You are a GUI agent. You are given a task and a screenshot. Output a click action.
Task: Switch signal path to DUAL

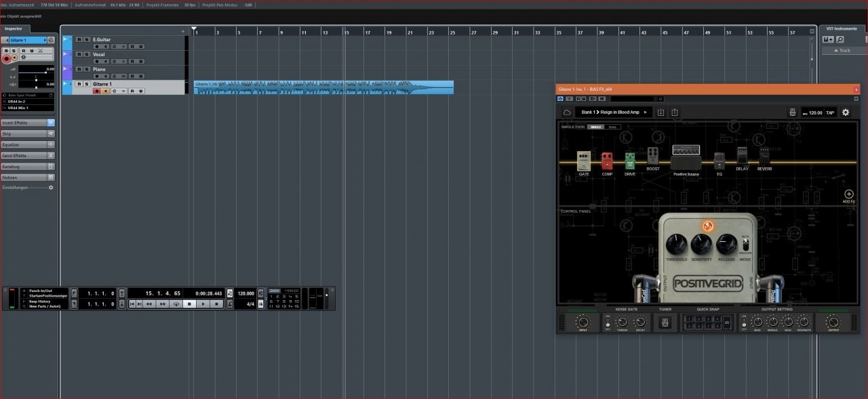click(x=612, y=127)
